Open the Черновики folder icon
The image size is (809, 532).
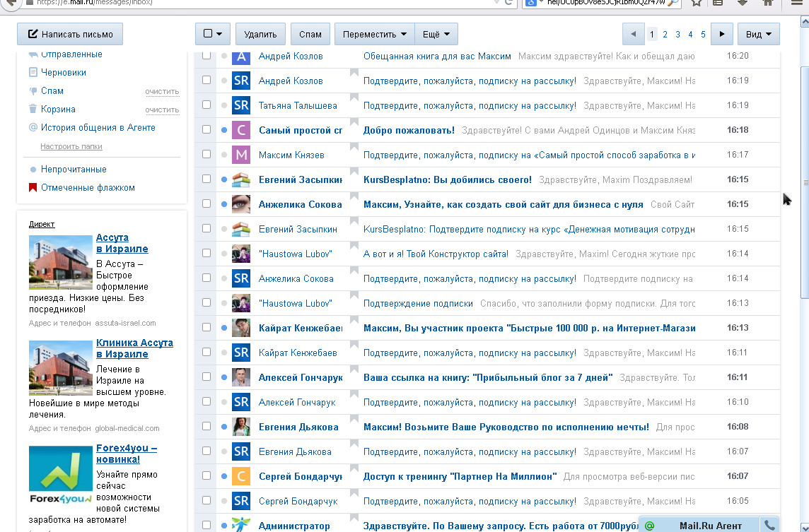[33, 72]
